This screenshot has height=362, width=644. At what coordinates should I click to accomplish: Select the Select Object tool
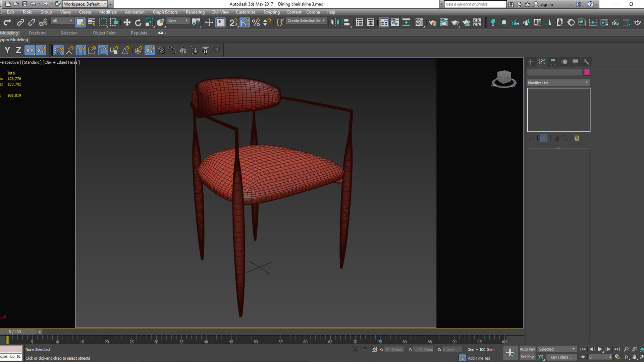click(x=80, y=22)
